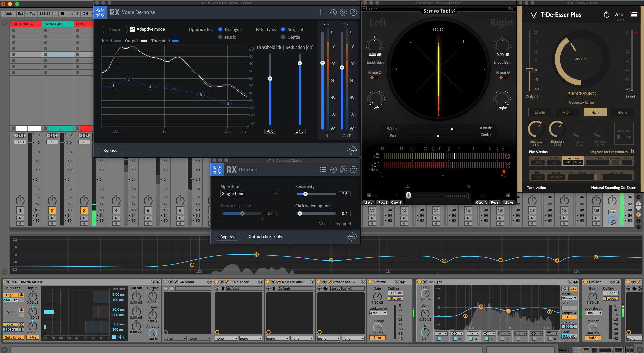Screen dimensions: 644x353
Task: Select Low-hi frequency range
Action: 540,112
